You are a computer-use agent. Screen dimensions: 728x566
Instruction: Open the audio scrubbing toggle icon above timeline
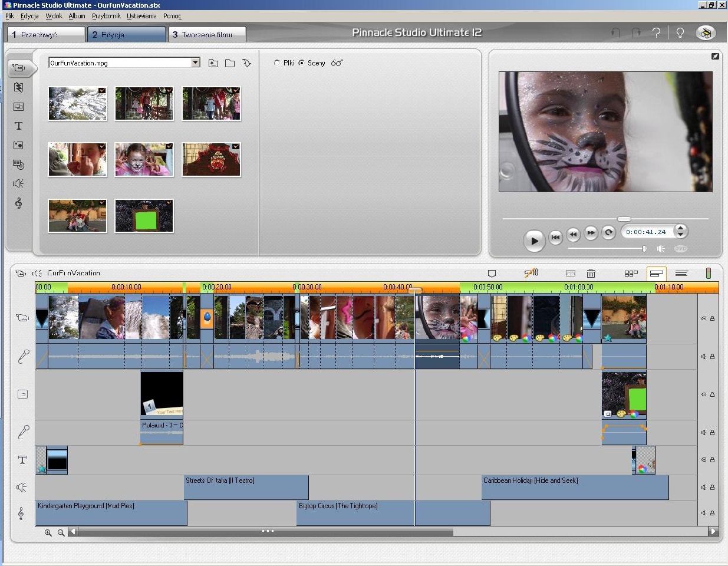pos(531,273)
